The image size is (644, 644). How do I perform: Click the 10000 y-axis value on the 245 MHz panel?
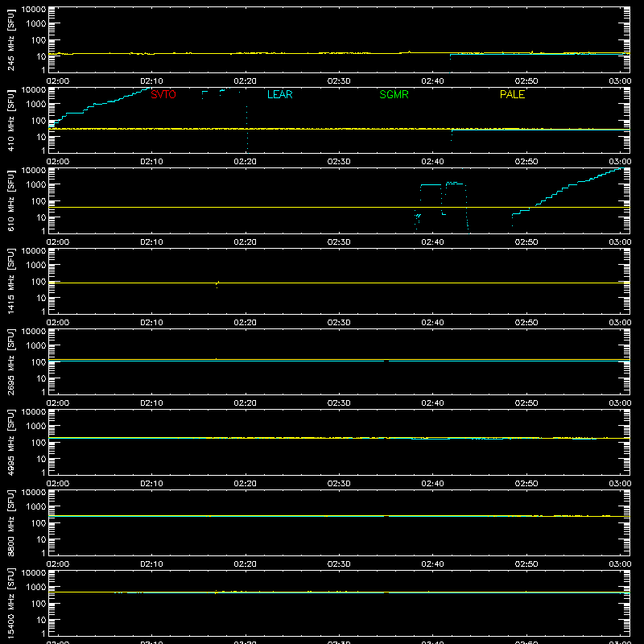click(34, 10)
